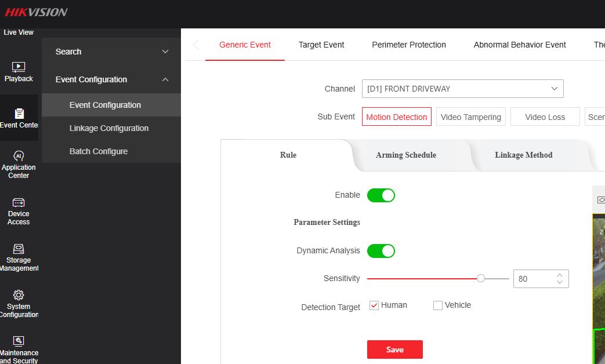Select the Video Tampering sub event

[x=470, y=117]
